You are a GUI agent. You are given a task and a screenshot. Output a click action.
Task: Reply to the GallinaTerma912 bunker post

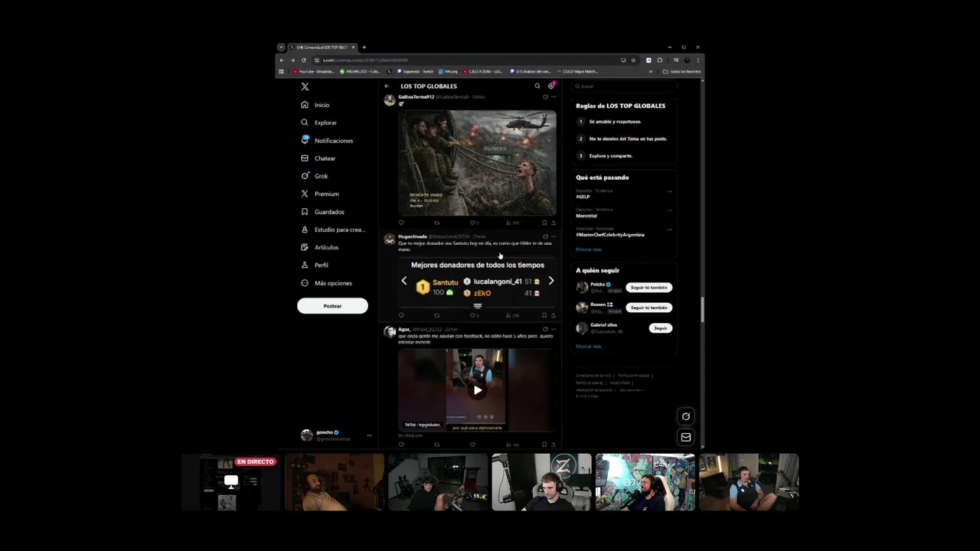pos(400,223)
